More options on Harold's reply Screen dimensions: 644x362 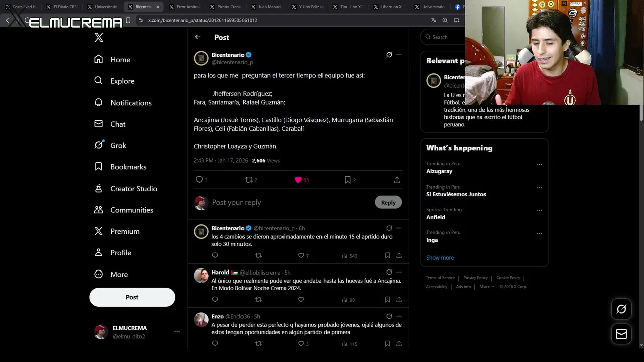[x=399, y=272]
